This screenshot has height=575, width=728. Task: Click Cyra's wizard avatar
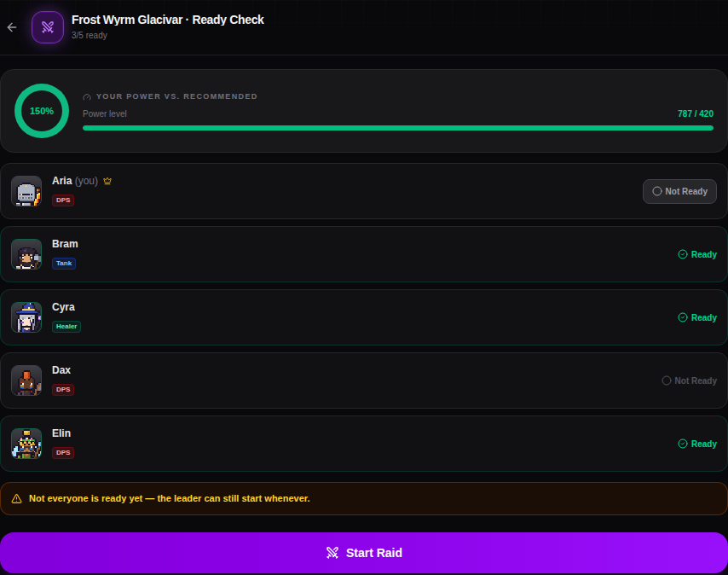26,317
